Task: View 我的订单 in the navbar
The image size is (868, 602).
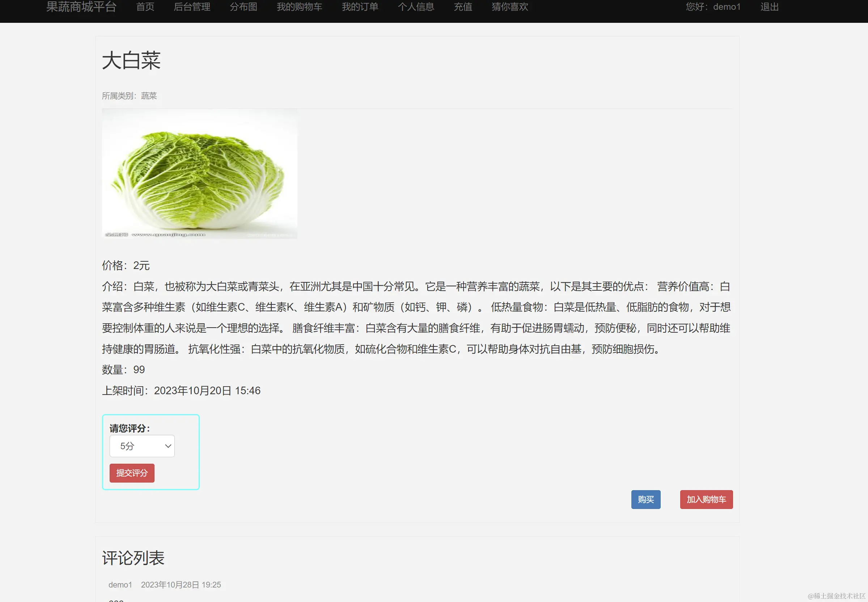Action: [x=360, y=7]
